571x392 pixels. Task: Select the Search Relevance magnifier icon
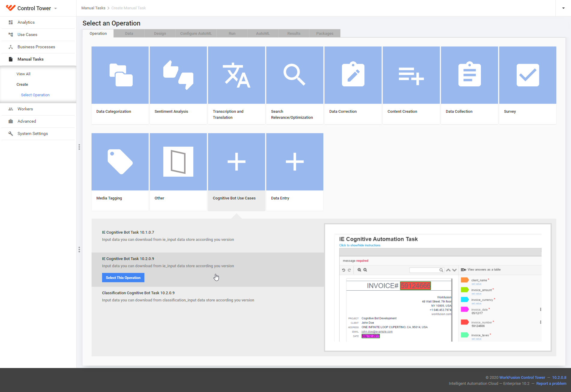pos(295,75)
